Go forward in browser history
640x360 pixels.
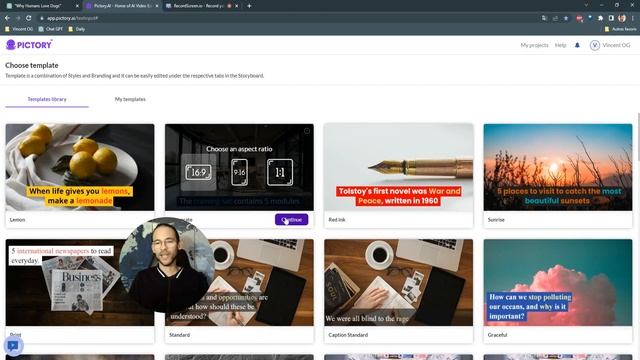pos(18,18)
